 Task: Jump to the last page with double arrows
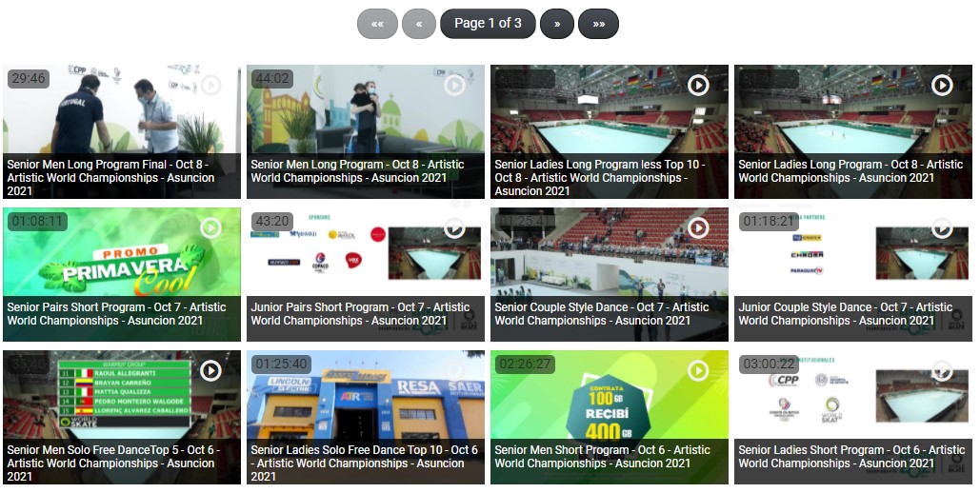598,24
